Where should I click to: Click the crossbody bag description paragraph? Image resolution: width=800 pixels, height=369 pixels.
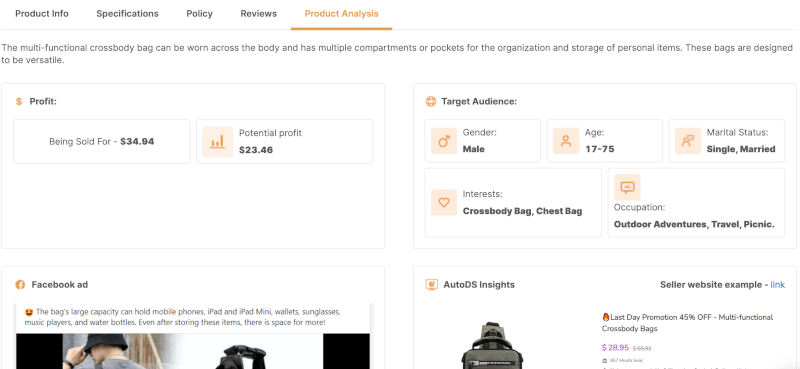tap(397, 54)
